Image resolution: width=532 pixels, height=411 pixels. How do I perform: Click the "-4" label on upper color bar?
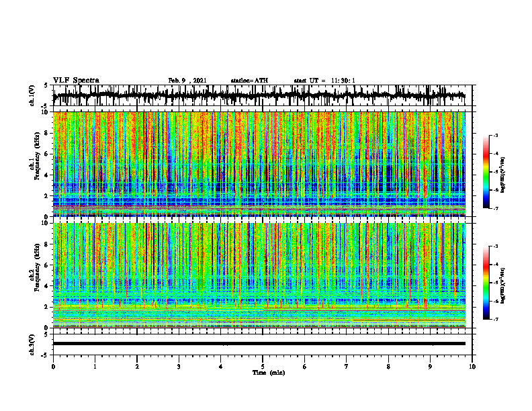coord(495,154)
